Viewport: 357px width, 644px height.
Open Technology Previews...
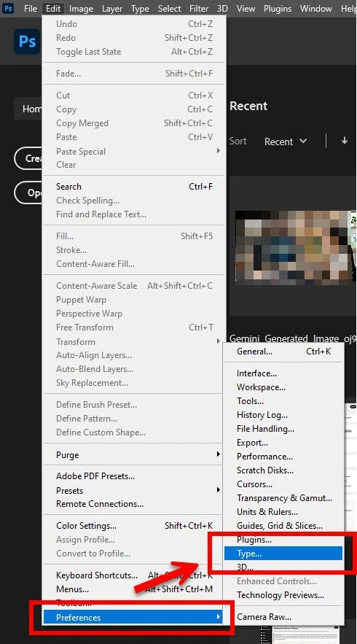click(x=283, y=595)
